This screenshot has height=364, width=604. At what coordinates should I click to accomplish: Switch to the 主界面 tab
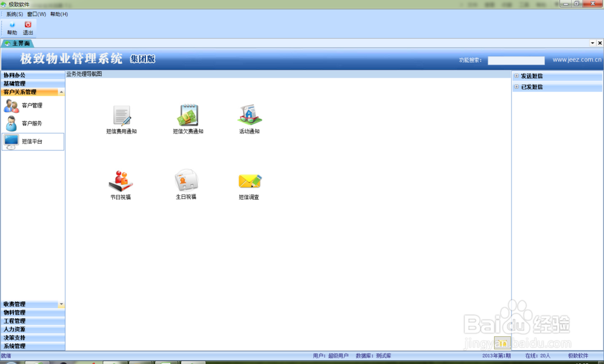coord(18,43)
